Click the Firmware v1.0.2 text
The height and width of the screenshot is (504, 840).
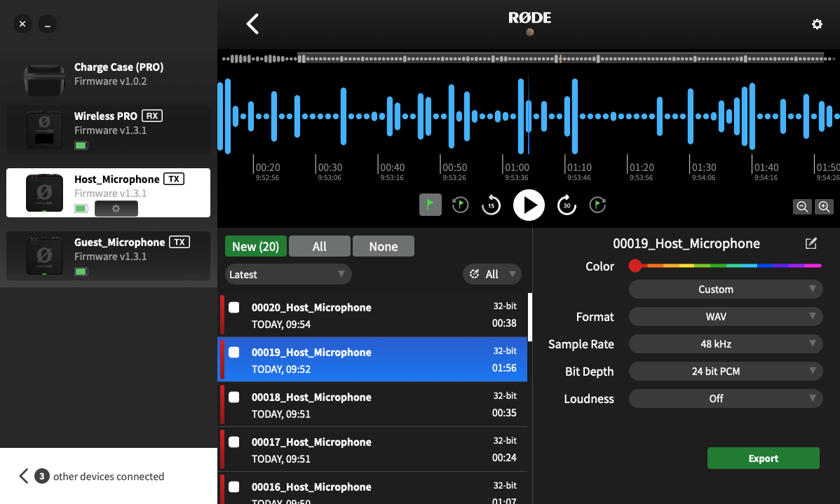pos(110,81)
